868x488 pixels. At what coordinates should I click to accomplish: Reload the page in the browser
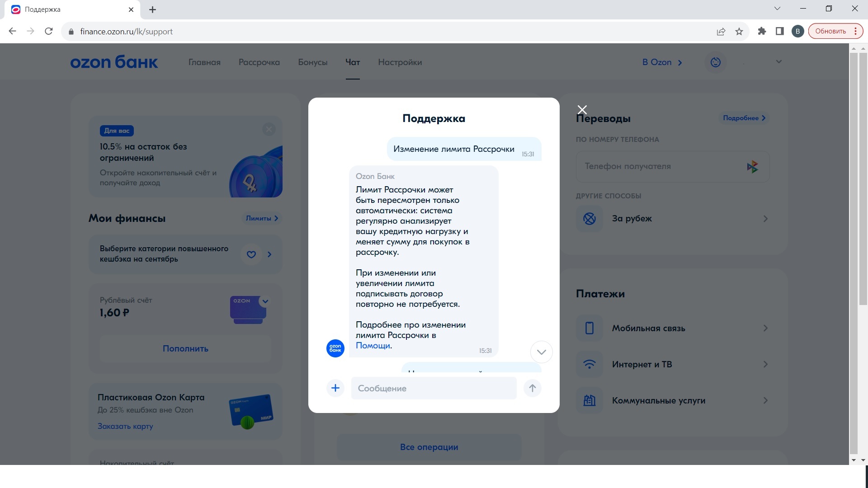pos(49,31)
